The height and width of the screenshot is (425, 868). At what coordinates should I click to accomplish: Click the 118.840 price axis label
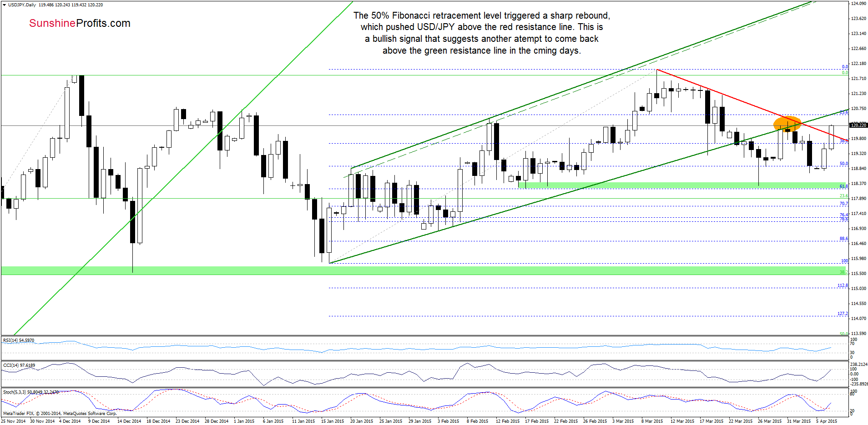pyautogui.click(x=858, y=169)
